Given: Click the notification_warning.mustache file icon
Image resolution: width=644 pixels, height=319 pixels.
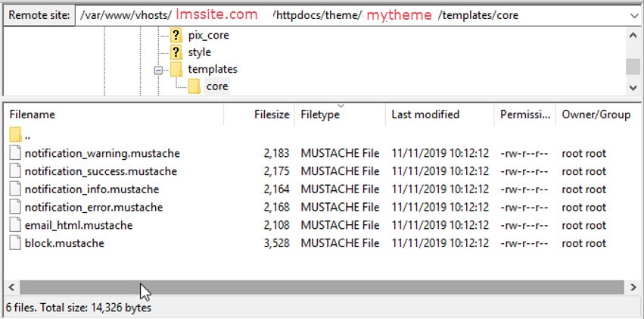Looking at the screenshot, I should coord(16,153).
